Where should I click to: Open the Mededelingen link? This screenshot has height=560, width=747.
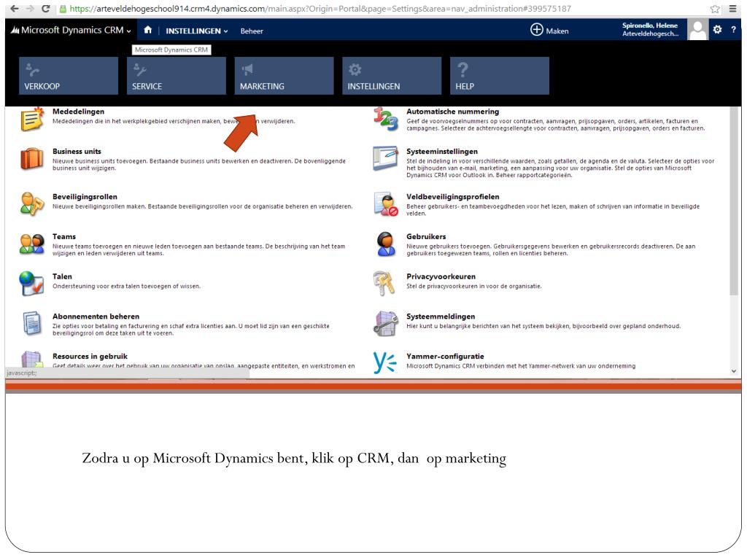click(x=78, y=112)
